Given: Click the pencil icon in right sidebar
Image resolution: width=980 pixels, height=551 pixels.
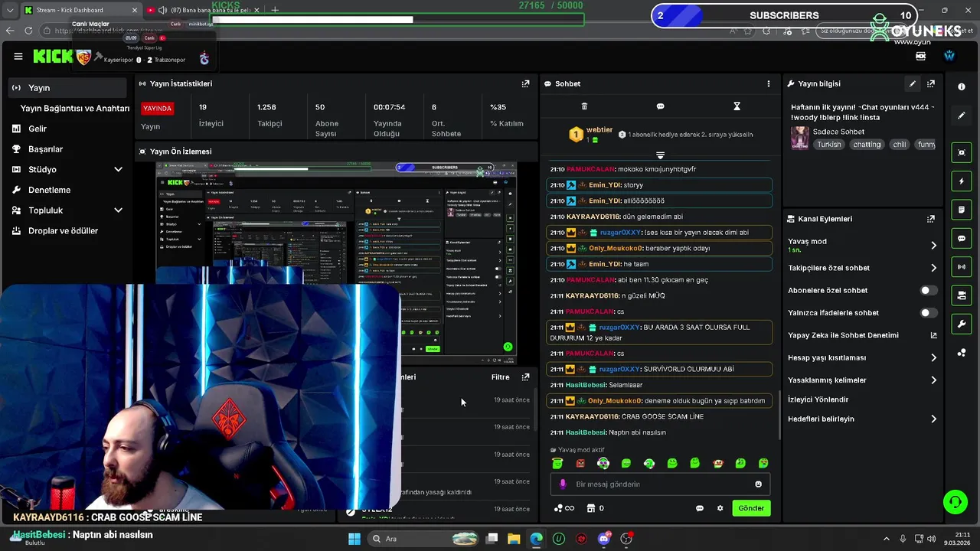Looking at the screenshot, I should click(x=962, y=116).
